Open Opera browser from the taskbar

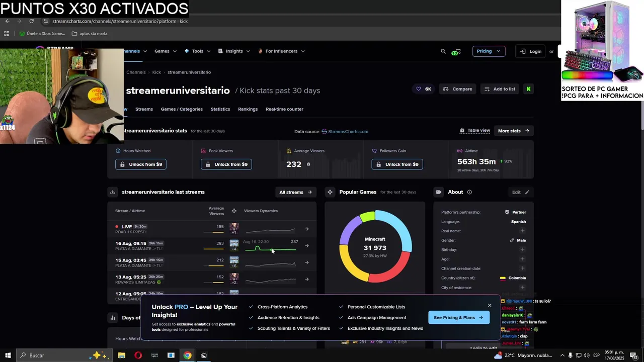(x=138, y=355)
